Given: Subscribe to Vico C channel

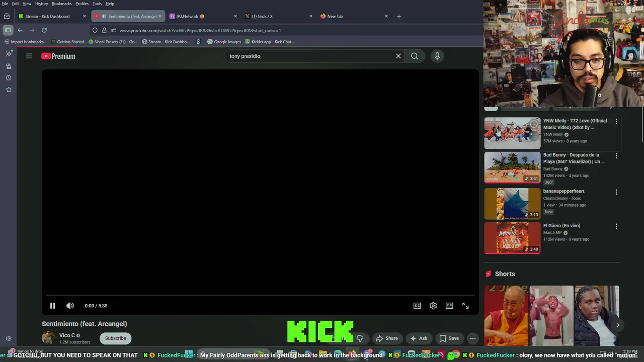Looking at the screenshot, I should coord(115,338).
